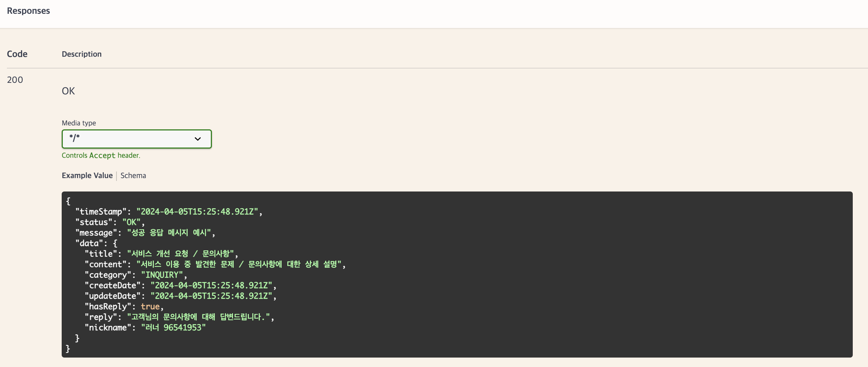The height and width of the screenshot is (367, 868).
Task: Click the "message" line in JSON example
Action: pos(145,233)
